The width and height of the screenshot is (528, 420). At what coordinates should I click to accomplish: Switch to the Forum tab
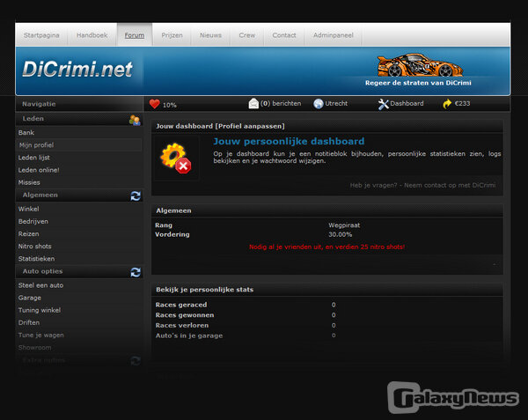pos(135,35)
